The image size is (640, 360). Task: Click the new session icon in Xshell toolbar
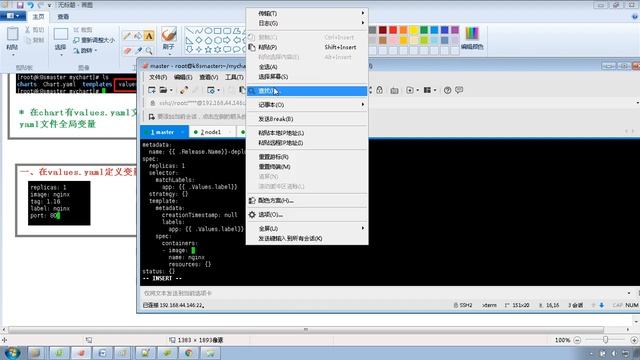(152, 90)
